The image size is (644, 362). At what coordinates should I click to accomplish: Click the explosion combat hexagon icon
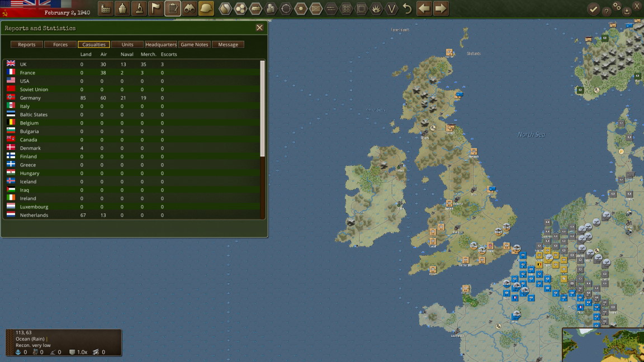[376, 8]
